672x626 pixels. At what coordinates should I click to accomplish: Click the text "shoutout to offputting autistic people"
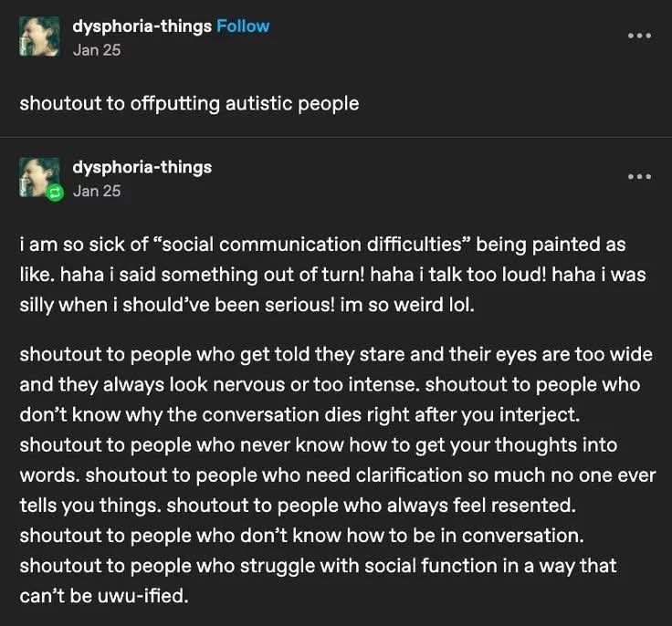click(189, 104)
